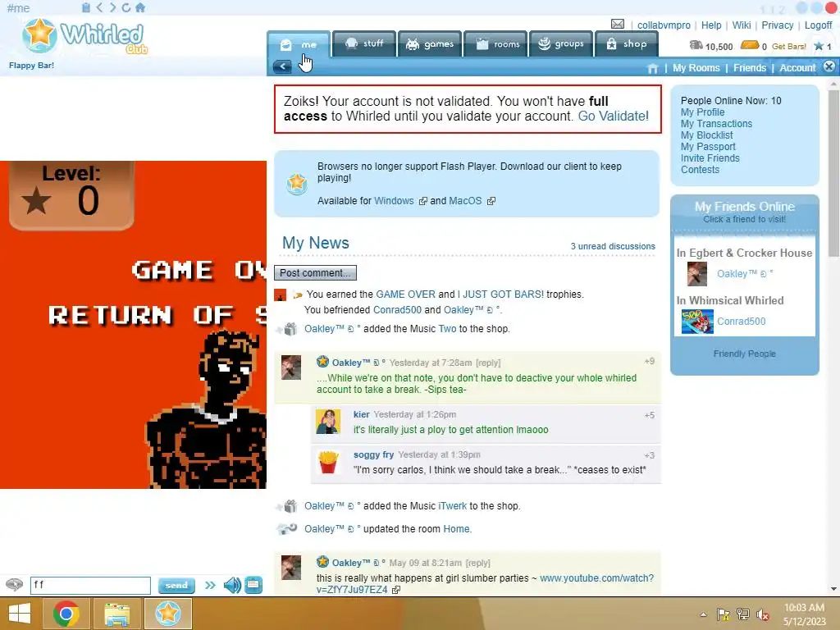Viewport: 840px width, 630px height.
Task: Show hidden tray icons arrow
Action: pos(703,614)
